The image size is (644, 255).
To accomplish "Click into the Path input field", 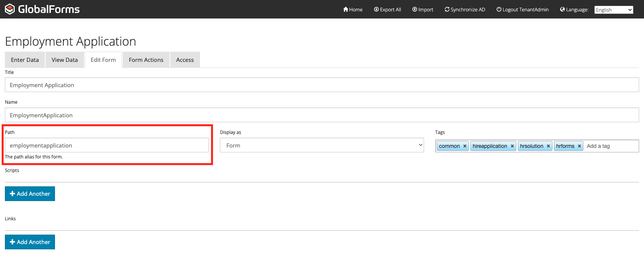I will click(107, 145).
